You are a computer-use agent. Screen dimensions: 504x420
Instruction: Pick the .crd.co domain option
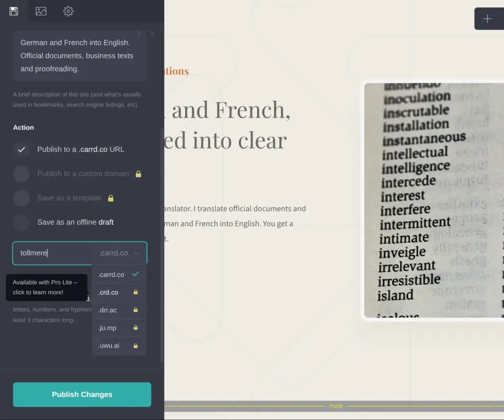(x=119, y=292)
